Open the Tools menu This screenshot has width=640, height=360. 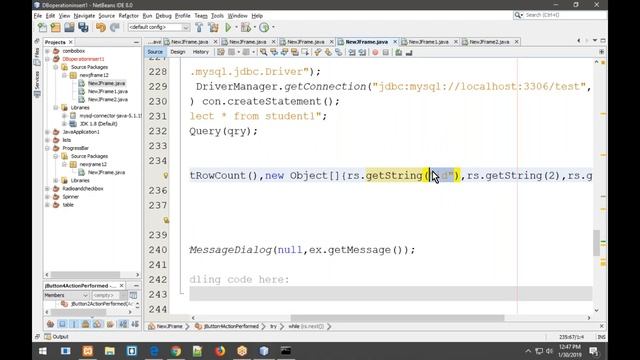[217, 16]
